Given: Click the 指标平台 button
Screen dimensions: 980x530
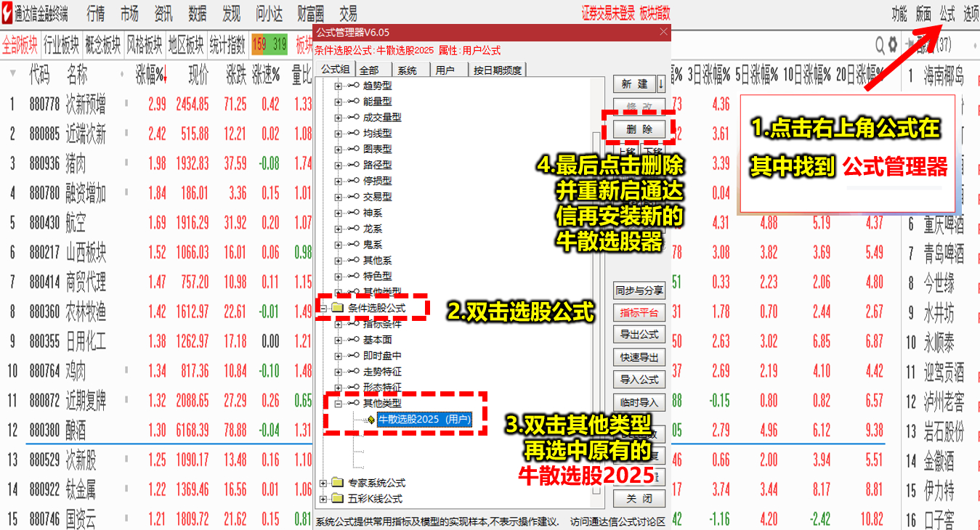Looking at the screenshot, I should pyautogui.click(x=639, y=313).
